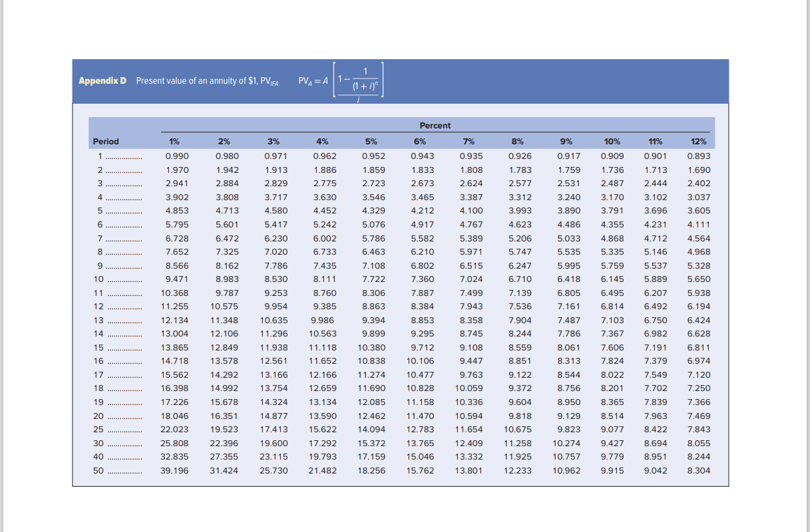
Task: Click value 11.470 in period 20 row
Action: (x=420, y=416)
